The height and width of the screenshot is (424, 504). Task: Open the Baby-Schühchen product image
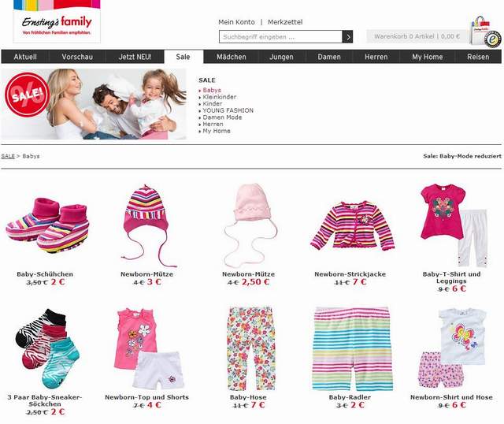tap(47, 225)
